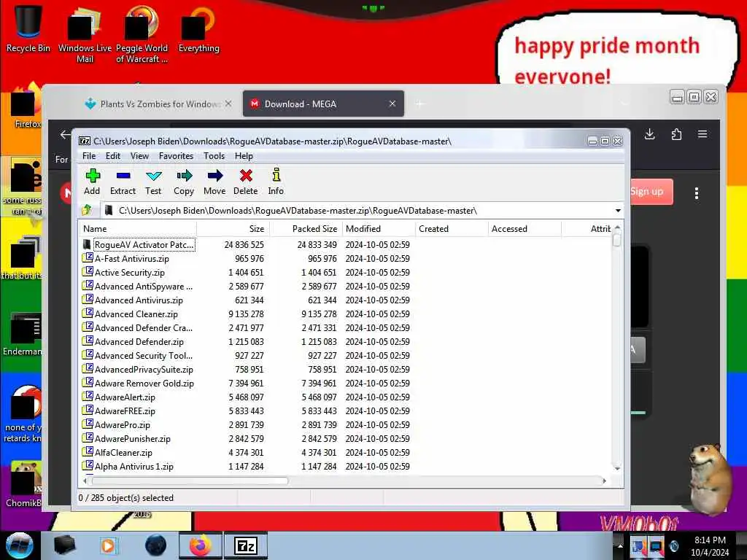The width and height of the screenshot is (747, 560).
Task: Open the Windows Start button
Action: (20, 545)
